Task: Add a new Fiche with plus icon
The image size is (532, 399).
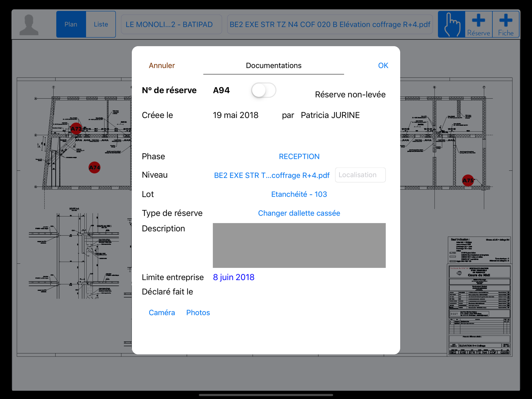Action: coord(506,25)
